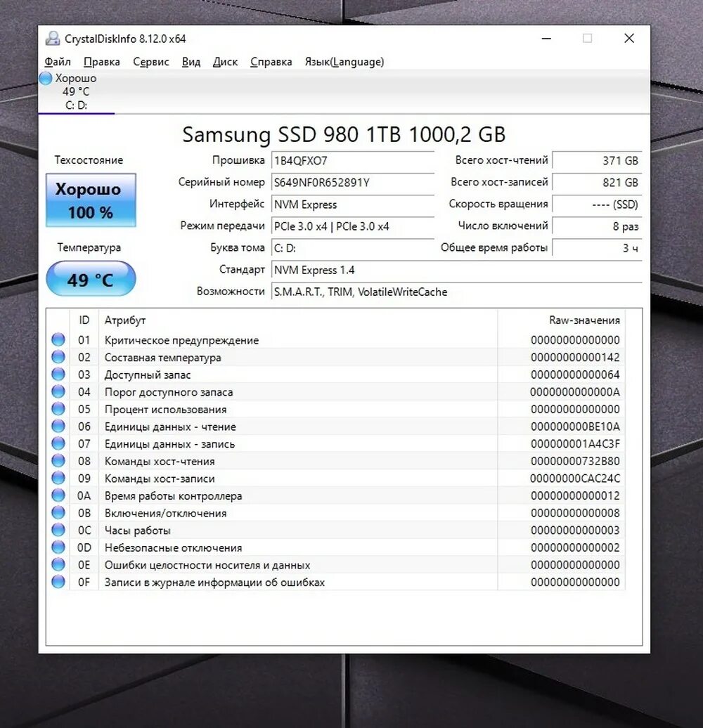The width and height of the screenshot is (703, 728).
Task: Click status orb for Время работы контроллера row
Action: [58, 495]
